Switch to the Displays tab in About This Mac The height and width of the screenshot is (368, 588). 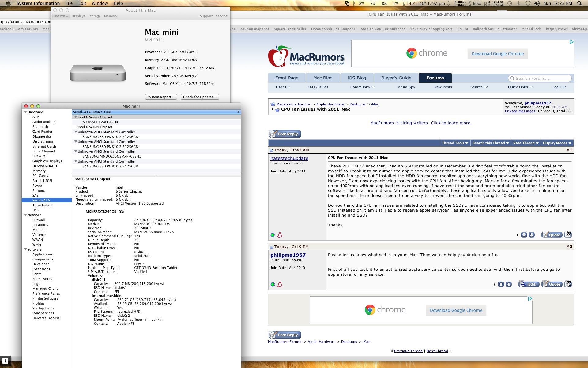coord(78,16)
